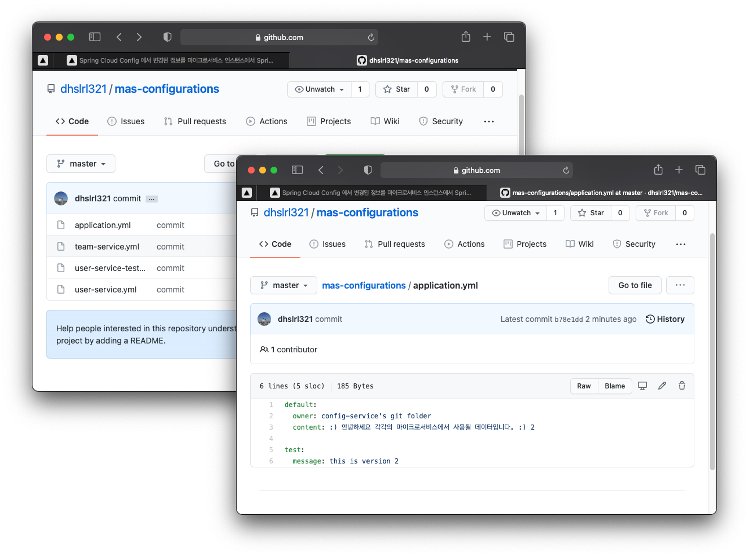The width and height of the screenshot is (748, 556).
Task: Open master branch dropdown in front window
Action: 284,285
